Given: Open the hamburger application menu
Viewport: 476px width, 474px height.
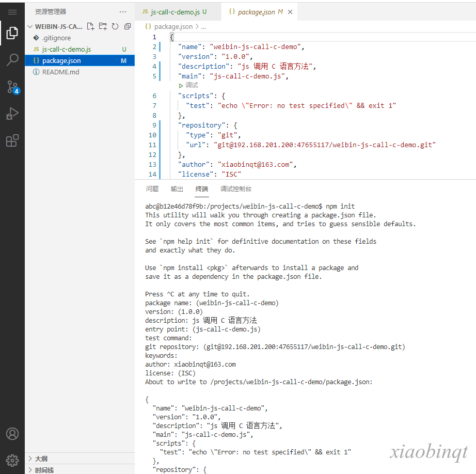Looking at the screenshot, I should click(12, 12).
